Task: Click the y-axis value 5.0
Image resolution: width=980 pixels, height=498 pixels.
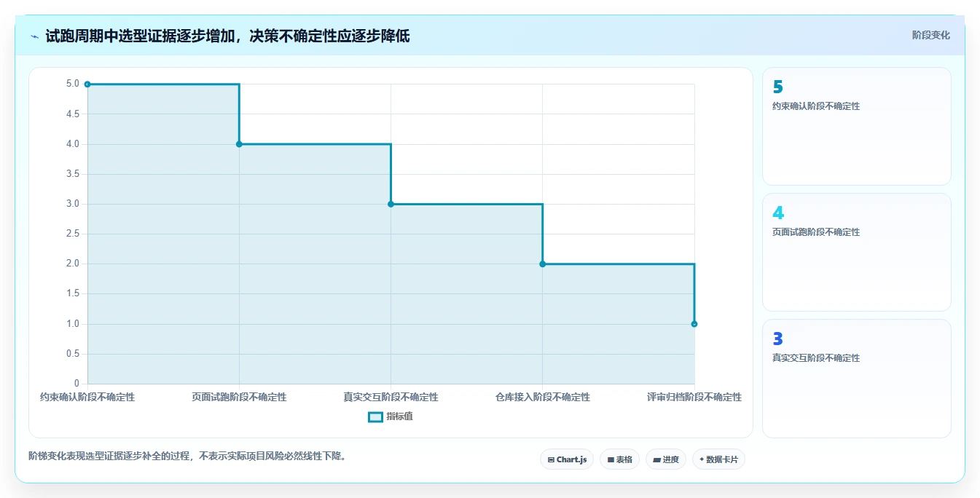Action: pos(72,84)
